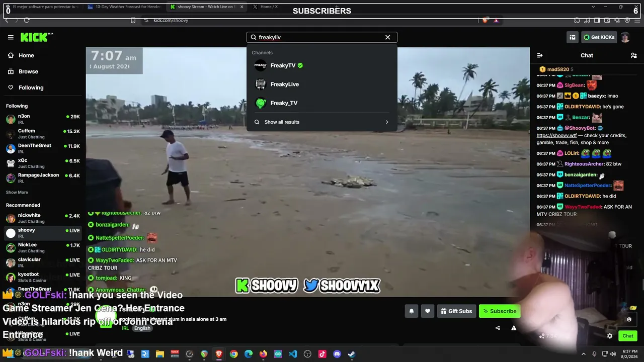Open the shoovy.wtf link in chat
This screenshot has width=644, height=362.
click(556, 135)
